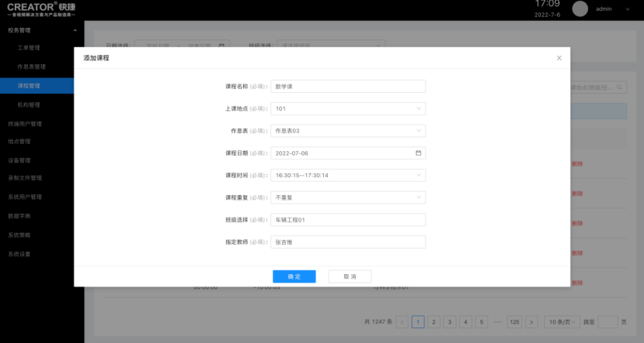Screen dimensions: 644x343
Task: Click the 添加课程 dialog title
Action: click(97, 58)
